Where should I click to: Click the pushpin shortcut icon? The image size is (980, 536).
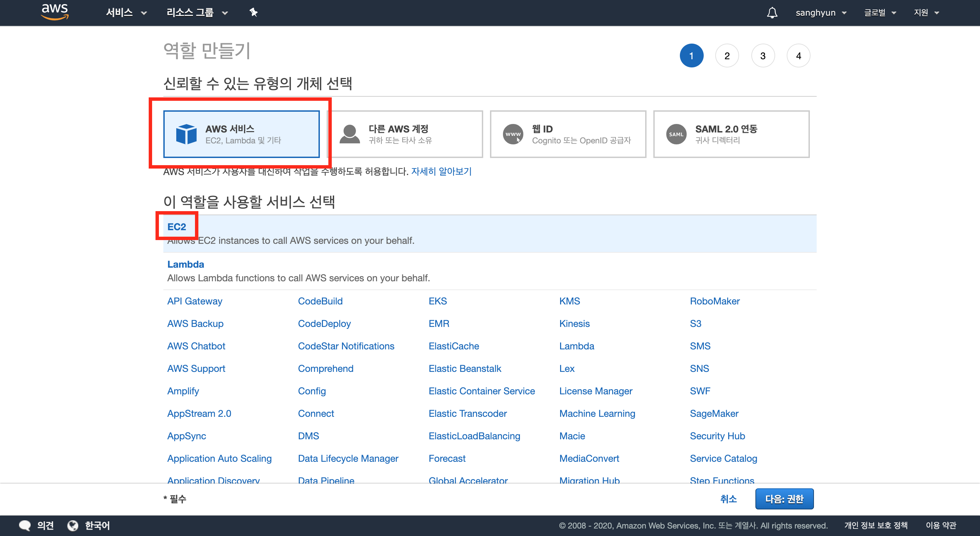tap(254, 13)
